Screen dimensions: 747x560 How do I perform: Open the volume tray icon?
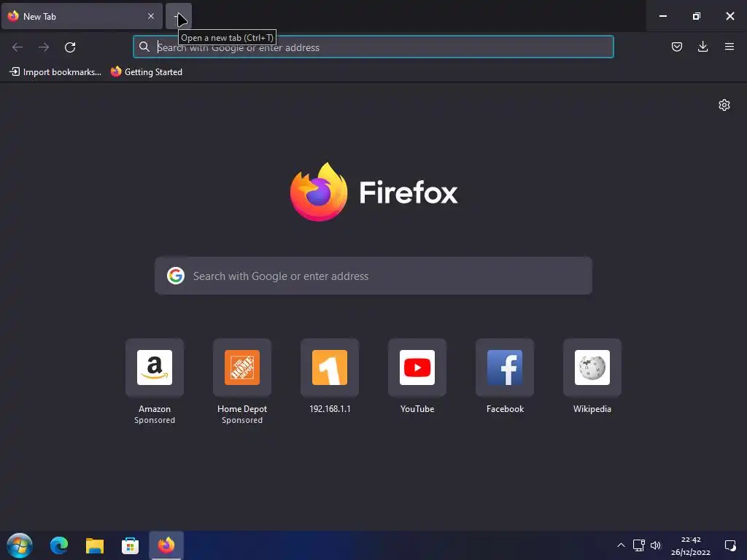656,545
